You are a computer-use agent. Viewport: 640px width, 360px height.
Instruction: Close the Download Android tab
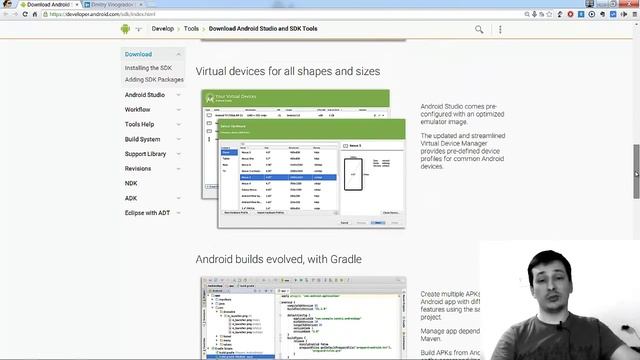point(77,4)
